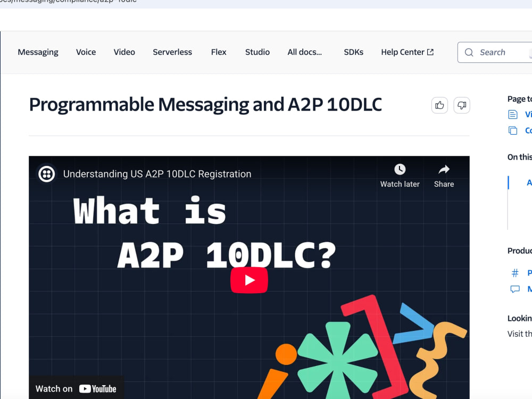Click the chat bubble icon under Products
Image resolution: width=532 pixels, height=399 pixels.
(x=515, y=289)
